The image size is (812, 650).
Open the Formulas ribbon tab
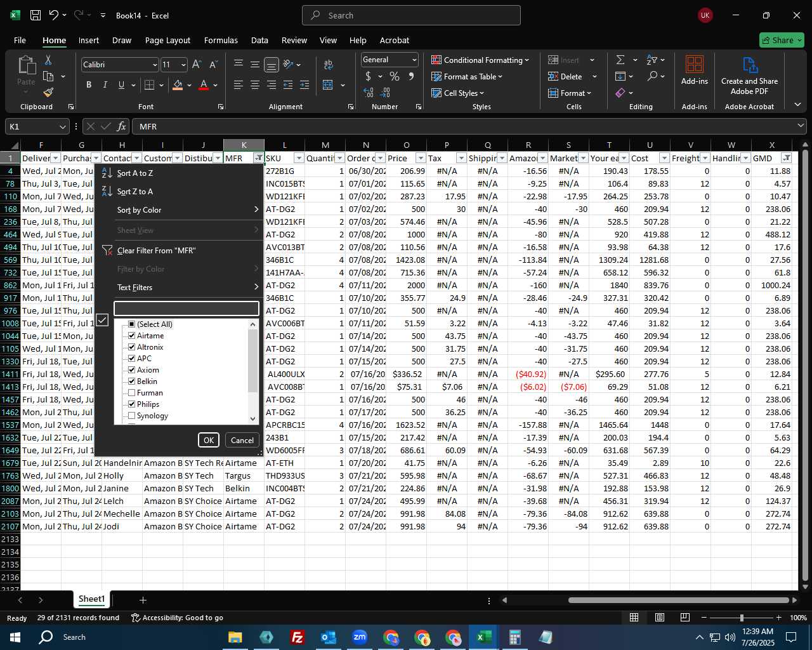pos(221,40)
